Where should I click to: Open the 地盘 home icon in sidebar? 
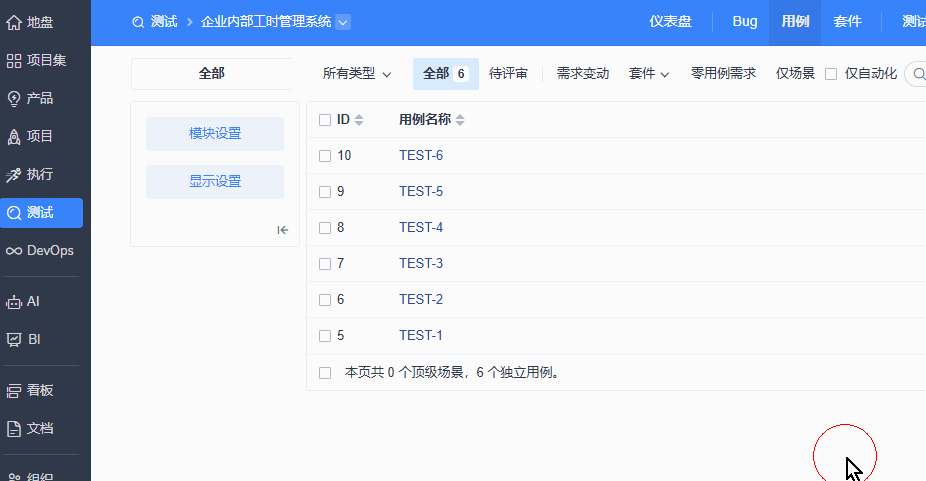(x=14, y=22)
